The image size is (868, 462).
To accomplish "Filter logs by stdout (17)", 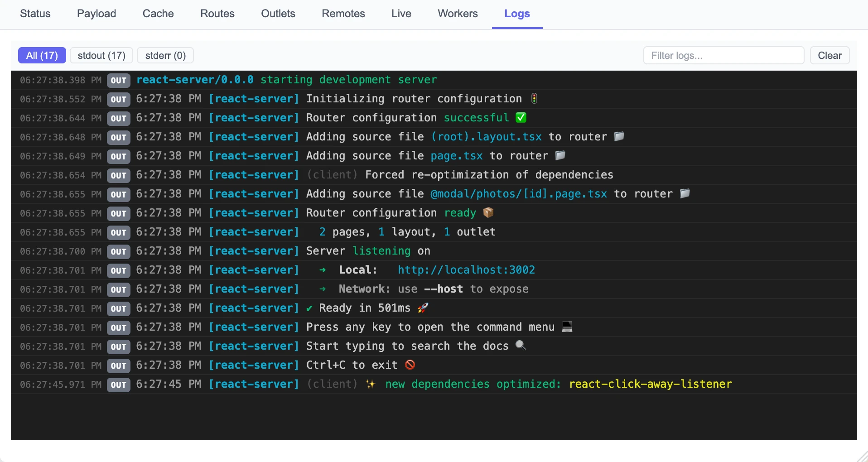I will (101, 55).
